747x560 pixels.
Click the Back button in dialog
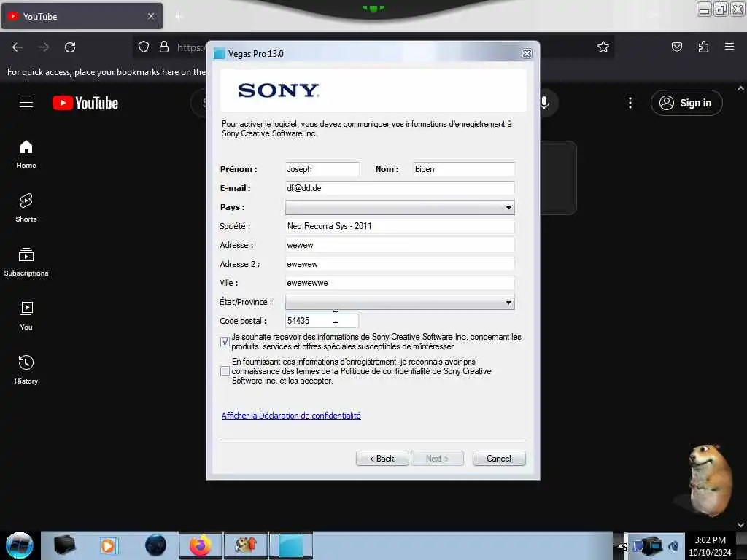coord(382,459)
